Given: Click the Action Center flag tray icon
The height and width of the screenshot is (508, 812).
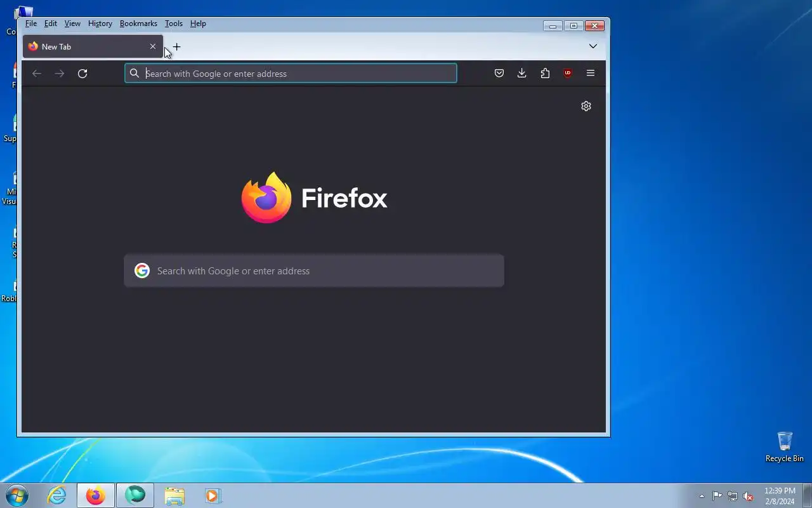Looking at the screenshot, I should [x=717, y=496].
